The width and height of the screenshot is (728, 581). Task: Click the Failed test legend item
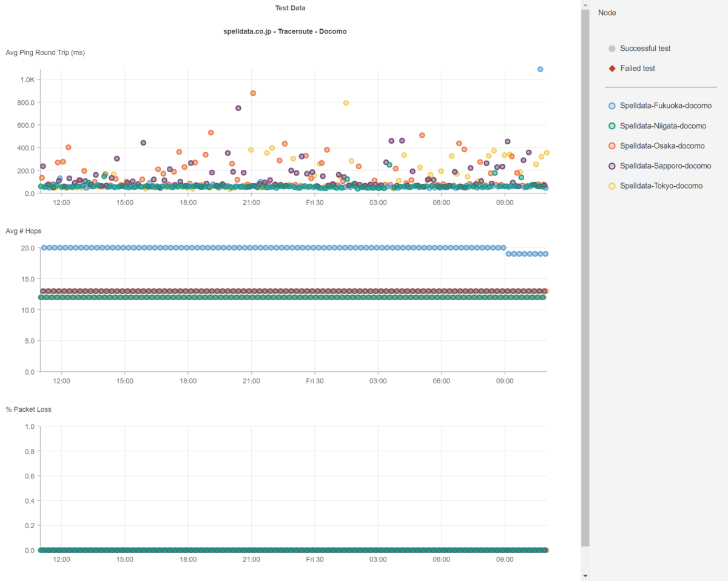(x=632, y=69)
